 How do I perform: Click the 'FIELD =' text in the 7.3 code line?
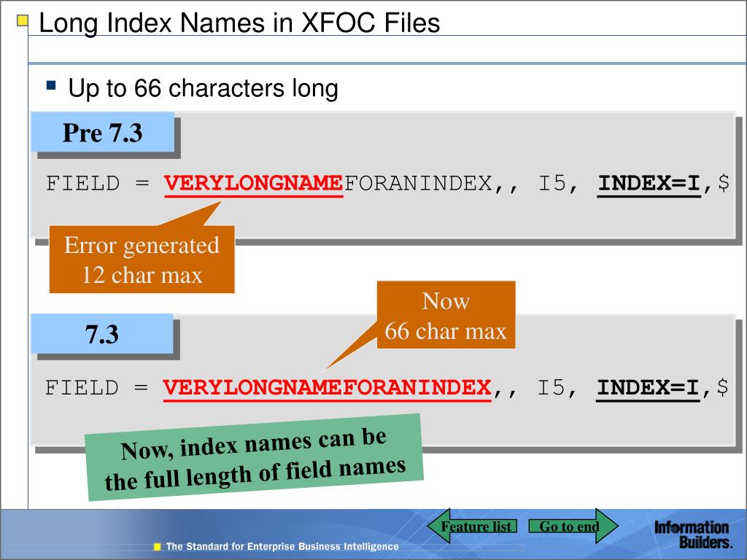[x=97, y=388]
